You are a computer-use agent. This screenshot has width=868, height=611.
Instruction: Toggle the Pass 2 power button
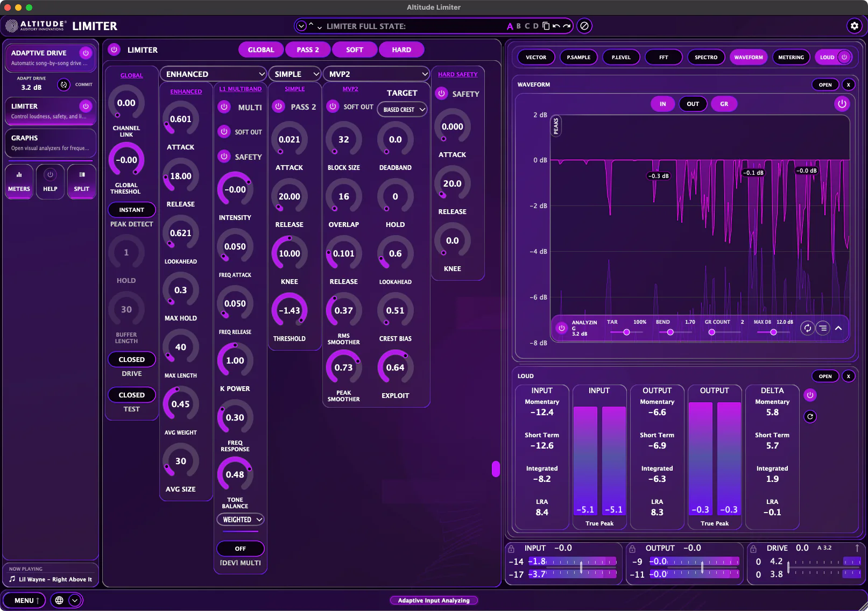point(278,106)
